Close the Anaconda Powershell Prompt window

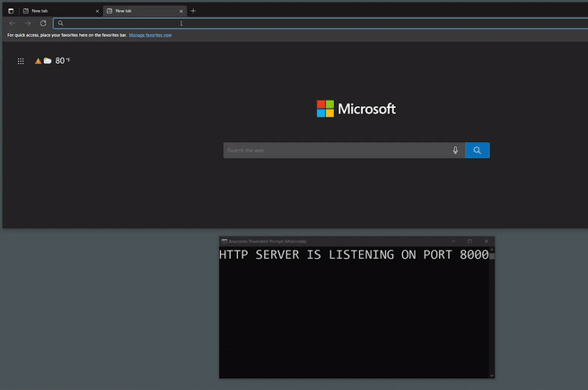487,242
